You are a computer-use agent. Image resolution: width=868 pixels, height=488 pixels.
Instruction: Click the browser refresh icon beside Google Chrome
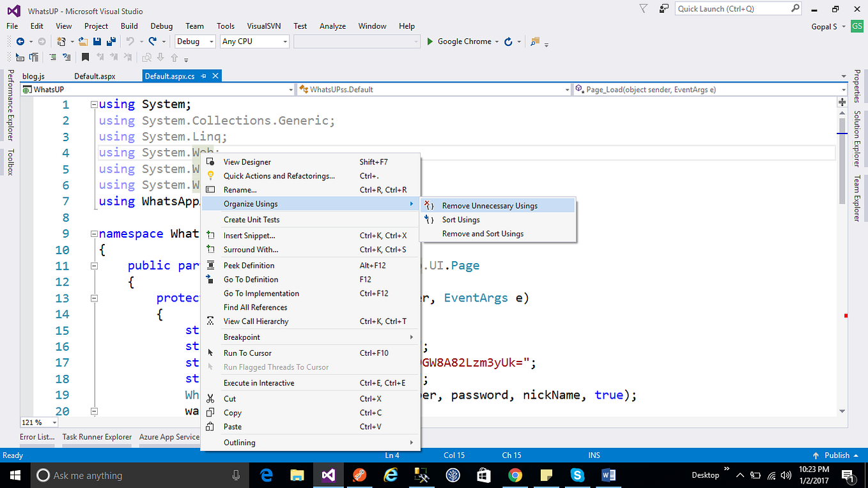508,41
